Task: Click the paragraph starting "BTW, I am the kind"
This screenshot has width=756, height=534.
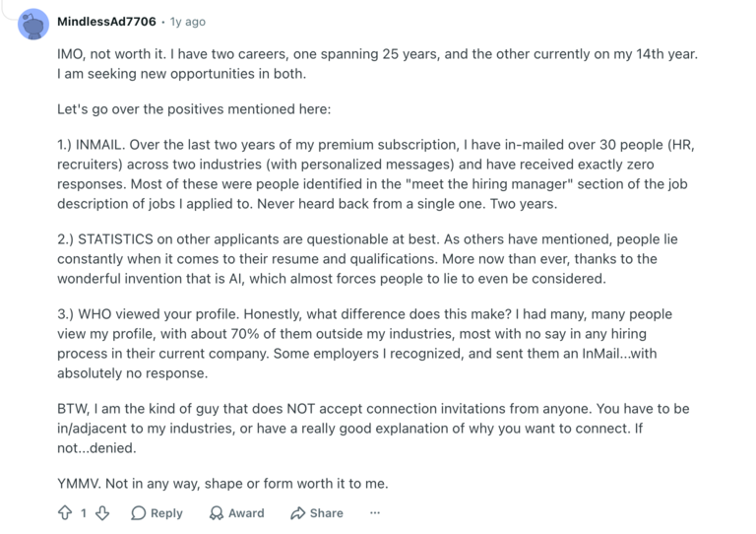Action: coord(373,429)
